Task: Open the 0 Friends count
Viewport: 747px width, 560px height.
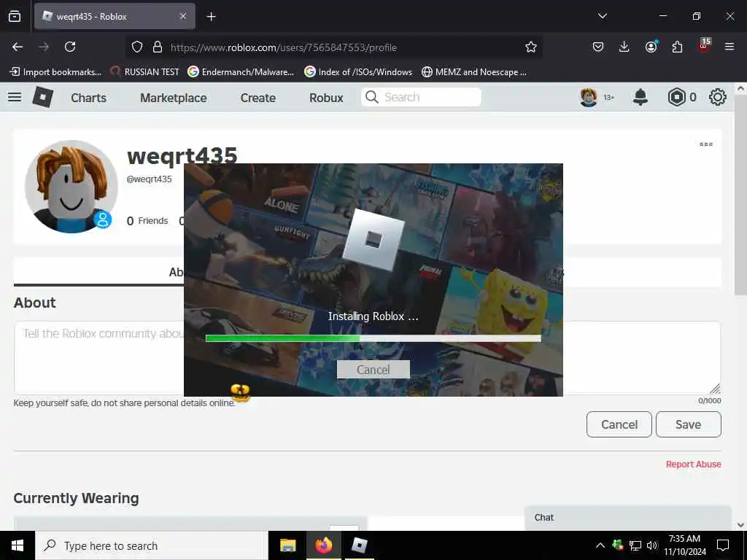Action: (x=147, y=221)
